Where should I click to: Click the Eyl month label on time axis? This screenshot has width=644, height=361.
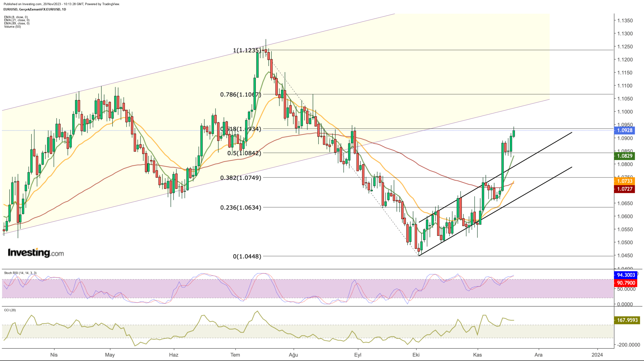[x=358, y=355]
